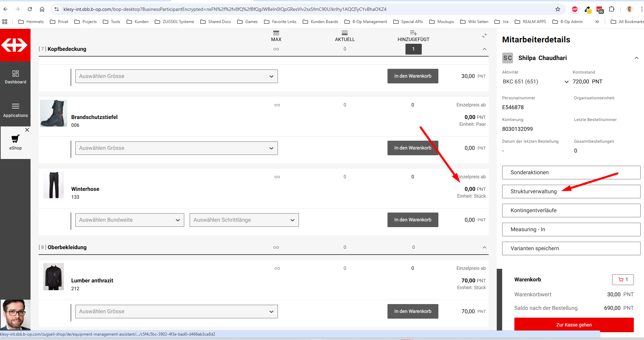Click the eShop cart icon
Viewport: 644px width, 340px height.
pyautogui.click(x=15, y=139)
